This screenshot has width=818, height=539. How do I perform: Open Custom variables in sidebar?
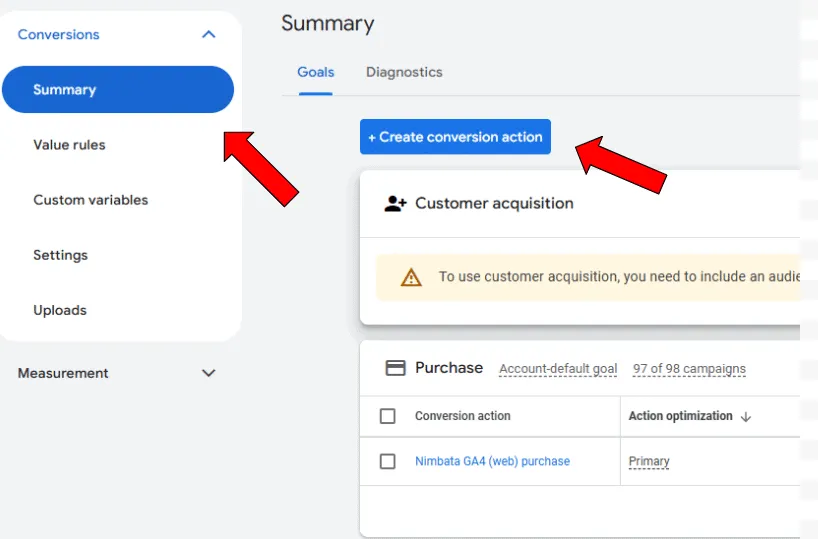[91, 200]
